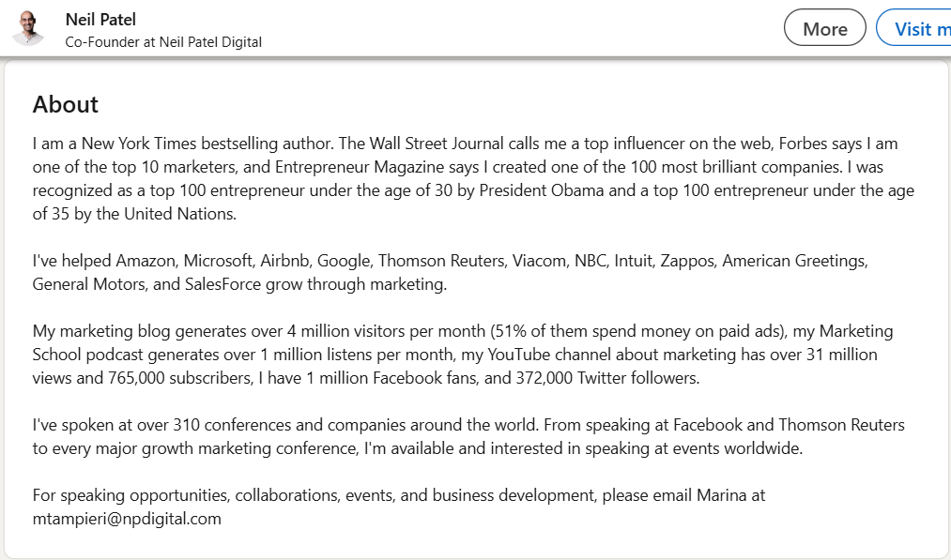Click Neil Patel's profile photo

[28, 29]
